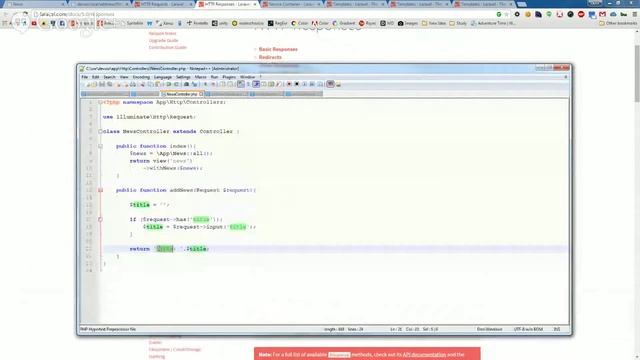This screenshot has height=360, width=640.
Task: Collapse the NewsController class fold marker
Action: (x=100, y=131)
